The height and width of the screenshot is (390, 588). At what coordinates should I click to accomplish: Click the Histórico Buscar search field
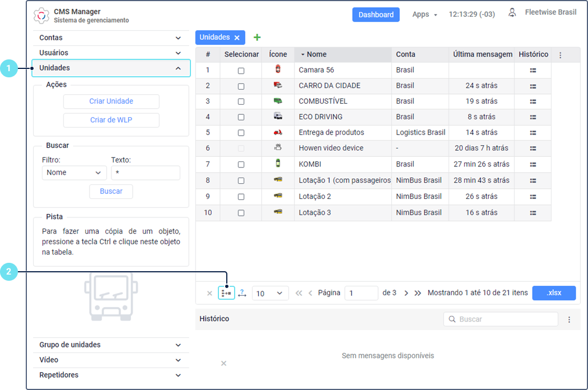click(501, 319)
